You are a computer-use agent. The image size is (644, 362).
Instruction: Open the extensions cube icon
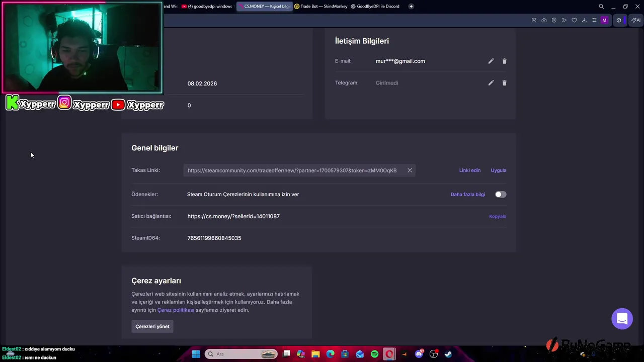coord(619,20)
